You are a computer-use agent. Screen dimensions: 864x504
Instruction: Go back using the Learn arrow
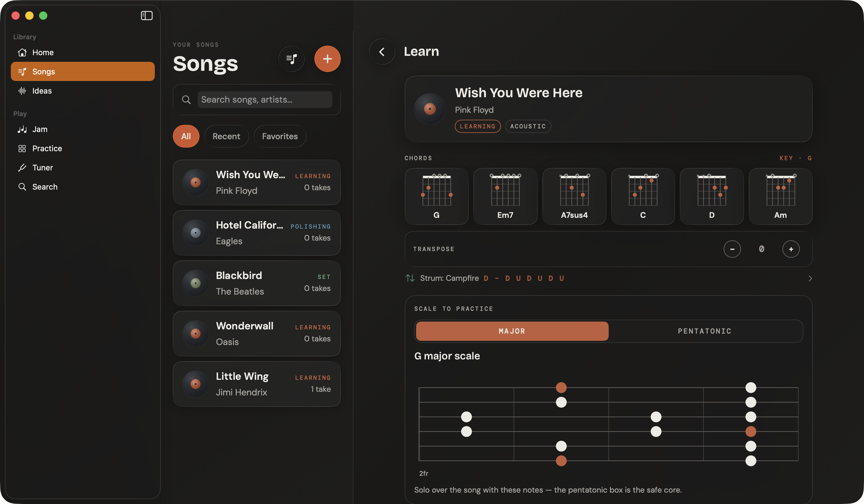tap(382, 52)
